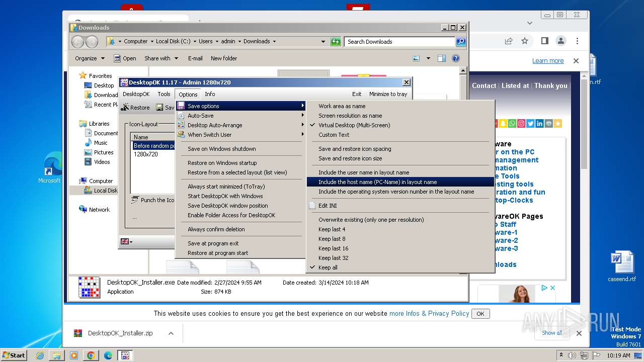This screenshot has height=362, width=644.
Task: Open the DesktopOK menu in menu bar
Action: pos(136,94)
